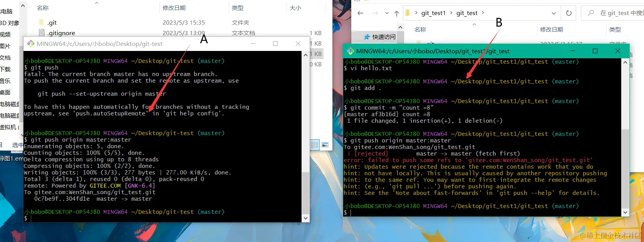The width and height of the screenshot is (644, 242).
Task: Click the Forward arrow in git_test Explorer
Action: tap(375, 13)
